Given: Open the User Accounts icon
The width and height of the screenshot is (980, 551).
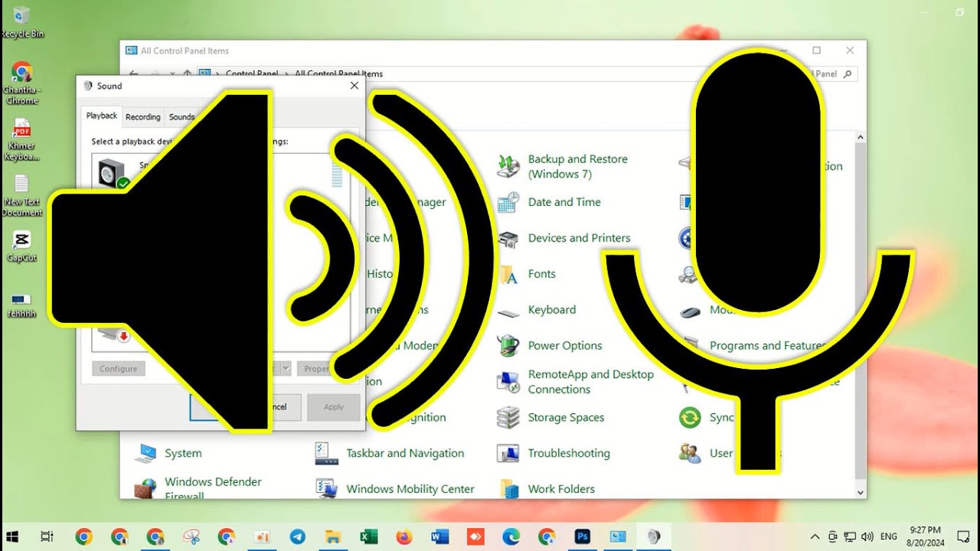Looking at the screenshot, I should click(690, 453).
